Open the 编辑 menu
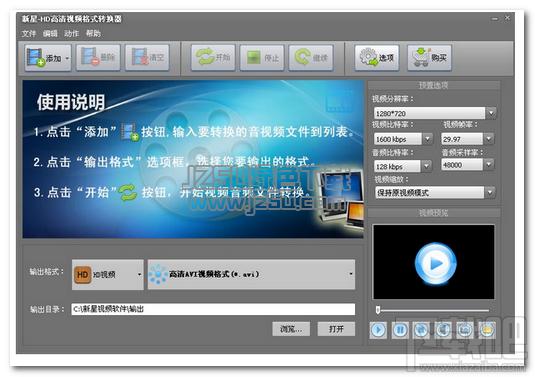535x377 pixels. (x=50, y=33)
